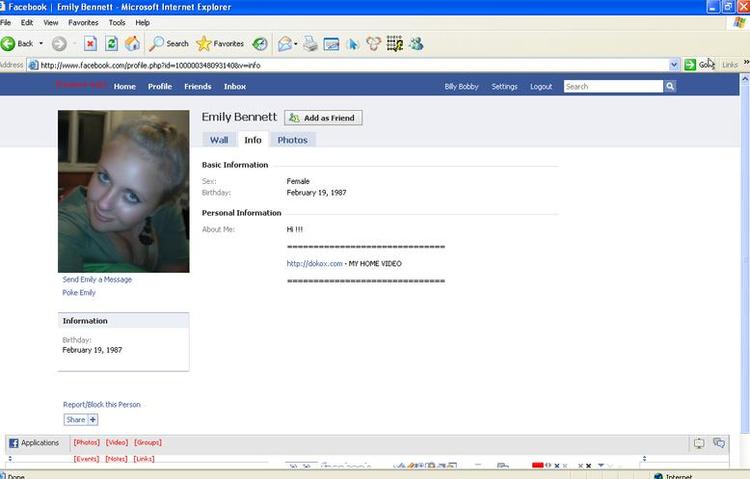Expand the Mail dropdown arrow
Image resolution: width=750 pixels, height=479 pixels.
(x=296, y=44)
